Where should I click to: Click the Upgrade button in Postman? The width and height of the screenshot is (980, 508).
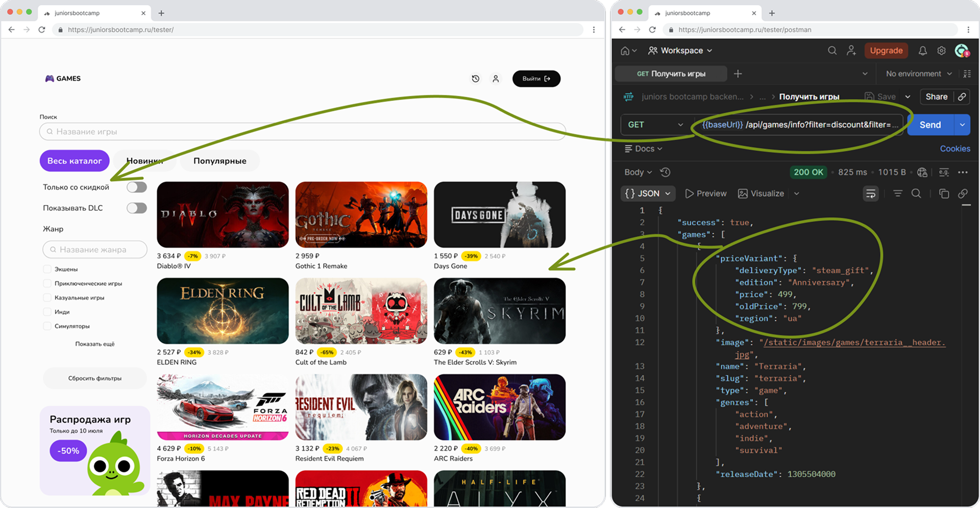pos(886,50)
